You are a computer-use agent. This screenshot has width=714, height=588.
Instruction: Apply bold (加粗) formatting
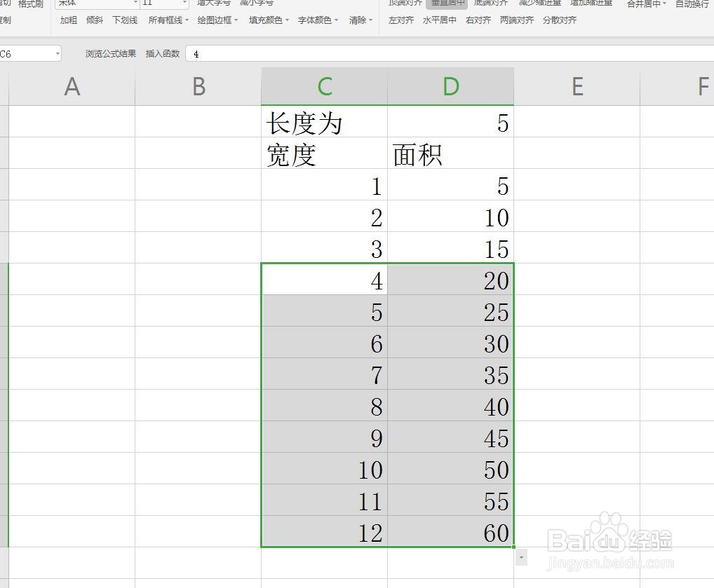pyautogui.click(x=67, y=20)
